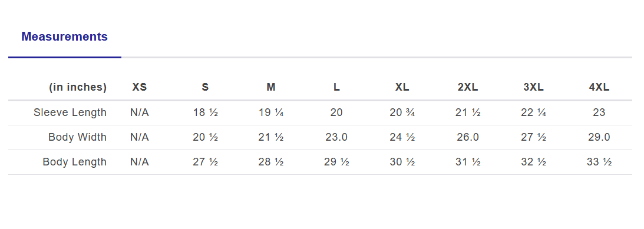
Task: Click Sleeve Length value 18 ½ for S
Action: (206, 112)
